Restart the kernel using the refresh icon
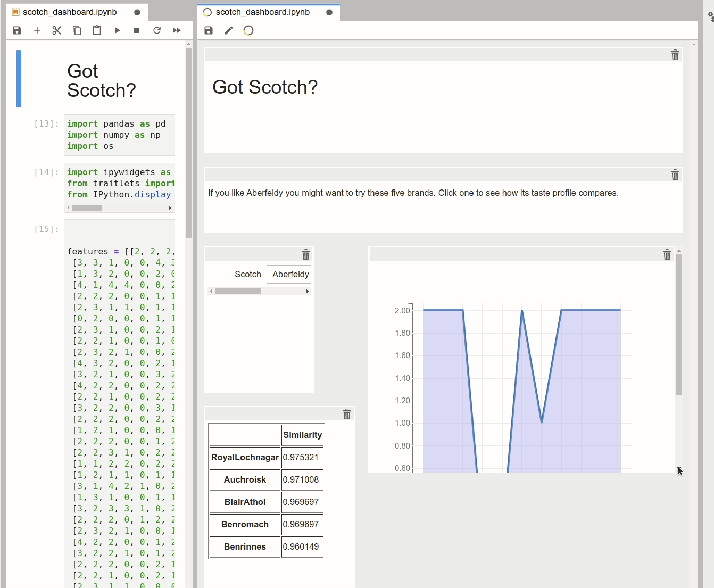Screen dimensions: 714x588 156,30
